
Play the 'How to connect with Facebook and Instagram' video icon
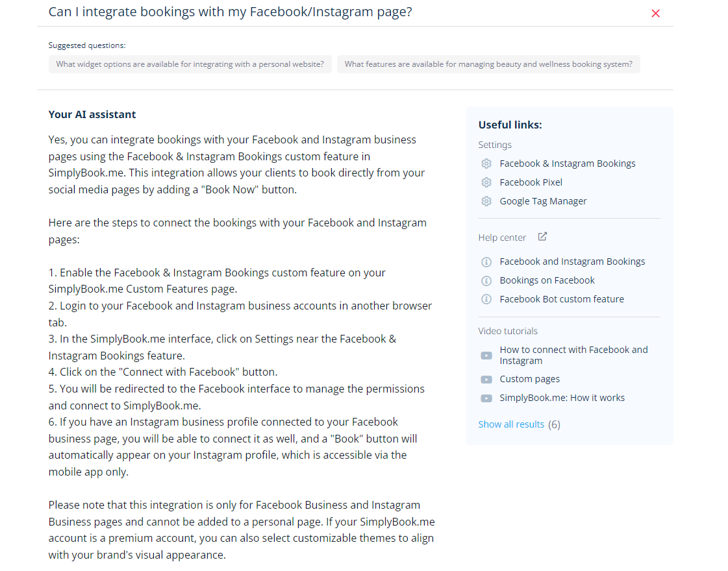(x=486, y=356)
